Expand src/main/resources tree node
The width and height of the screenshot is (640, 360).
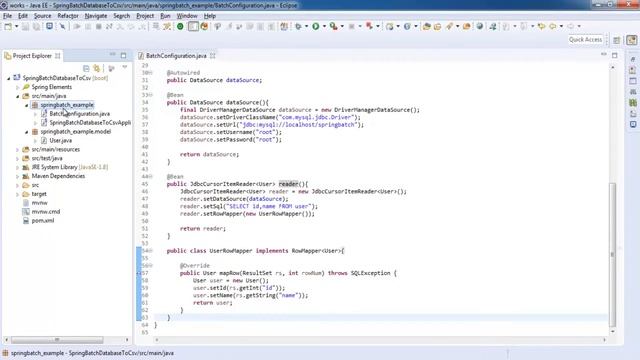pyautogui.click(x=18, y=149)
